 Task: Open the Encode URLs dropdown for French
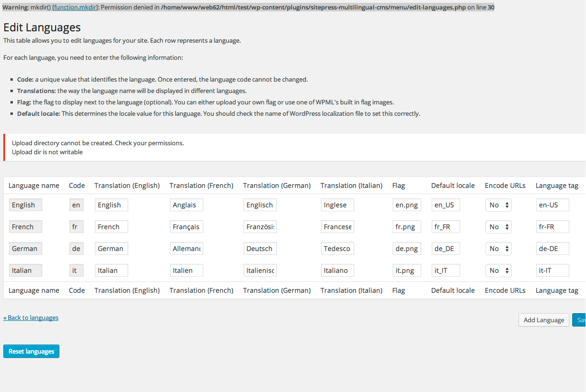(x=498, y=226)
